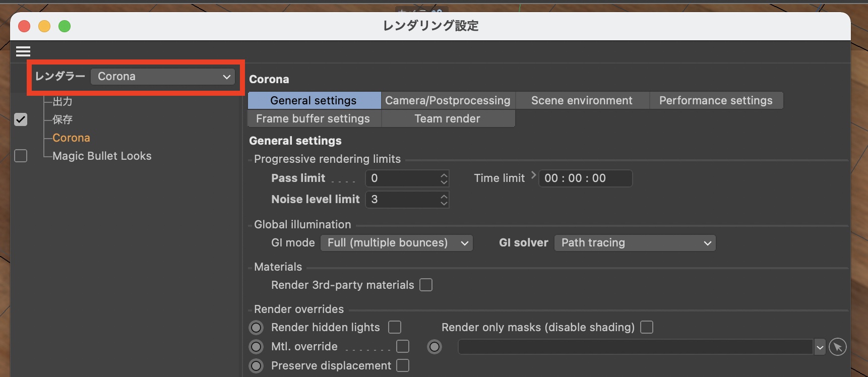This screenshot has width=868, height=377.
Task: Open the GI mode dropdown
Action: [397, 243]
